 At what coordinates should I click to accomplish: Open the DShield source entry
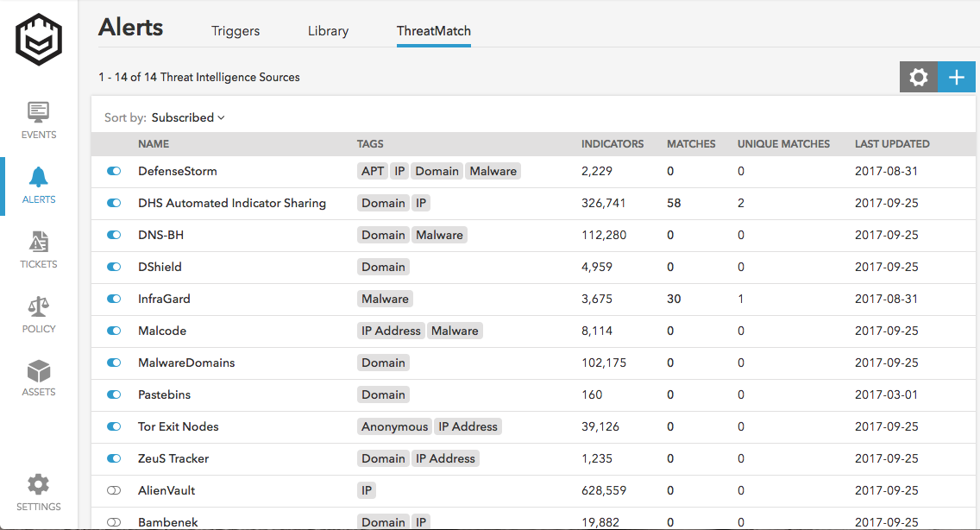(x=160, y=267)
